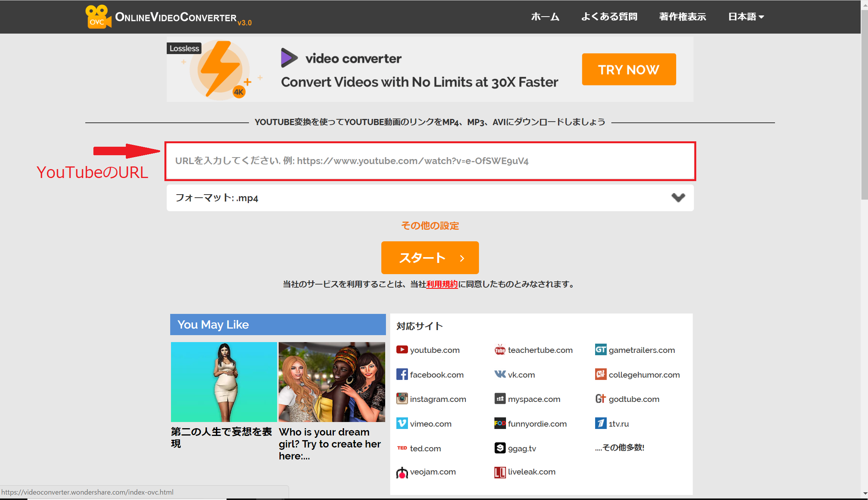Click the 9gag.tv site icon
Image resolution: width=868 pixels, height=500 pixels.
500,448
